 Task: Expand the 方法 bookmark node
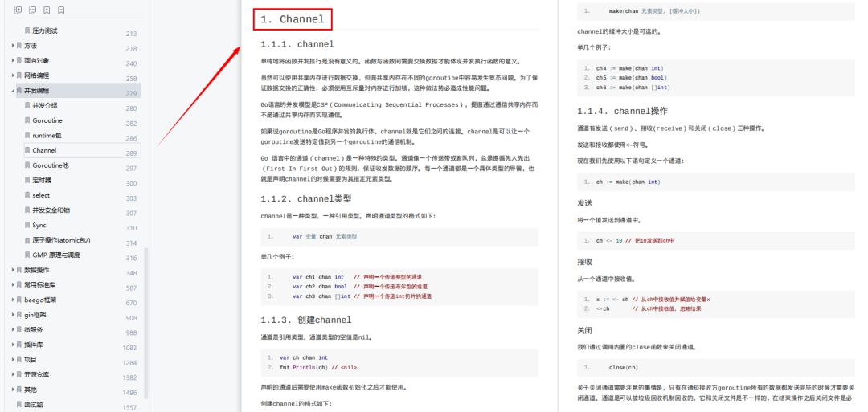coord(13,46)
